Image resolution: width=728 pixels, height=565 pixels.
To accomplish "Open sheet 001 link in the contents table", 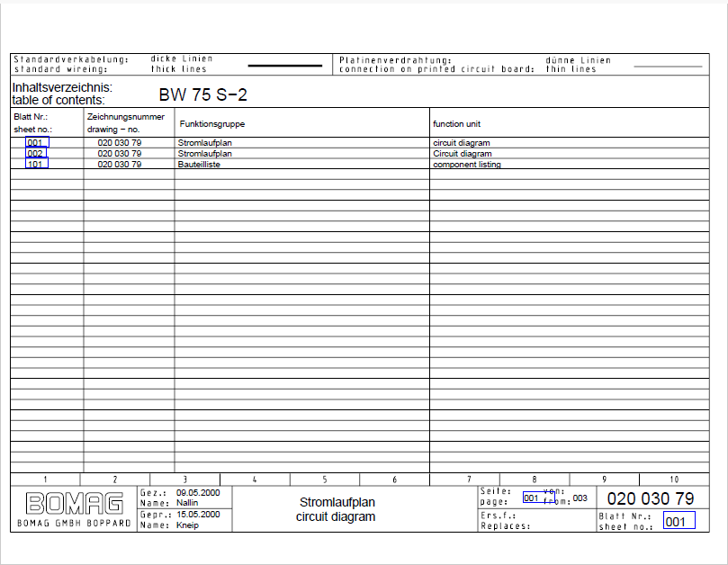I will (37, 142).
